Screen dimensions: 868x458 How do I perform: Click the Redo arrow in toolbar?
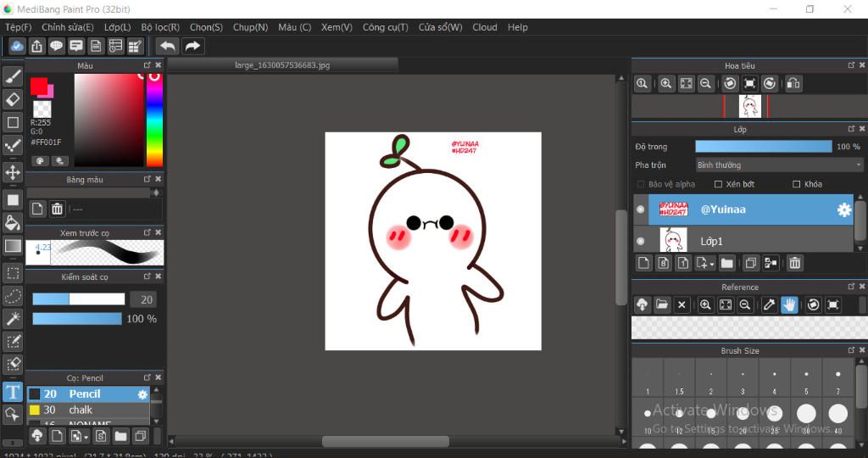[192, 46]
